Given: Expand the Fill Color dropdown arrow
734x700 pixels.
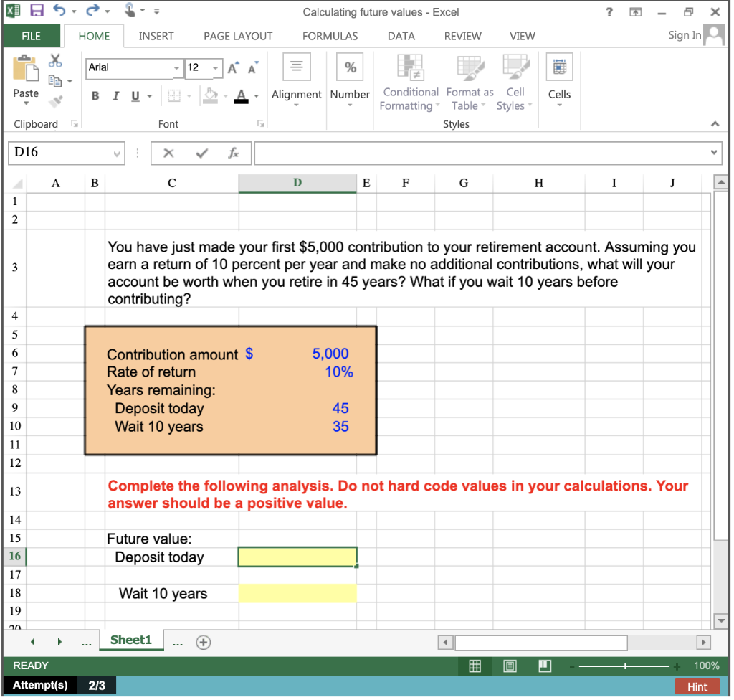Looking at the screenshot, I should pos(227,95).
